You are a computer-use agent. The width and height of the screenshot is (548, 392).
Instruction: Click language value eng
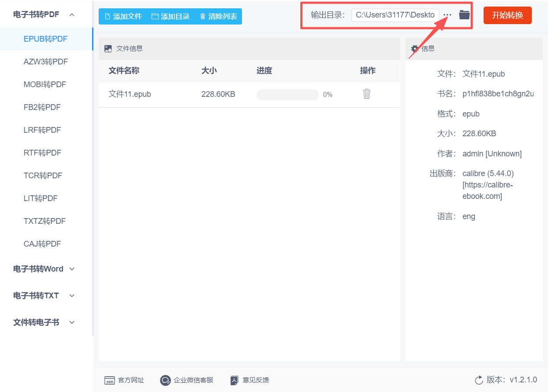[469, 216]
